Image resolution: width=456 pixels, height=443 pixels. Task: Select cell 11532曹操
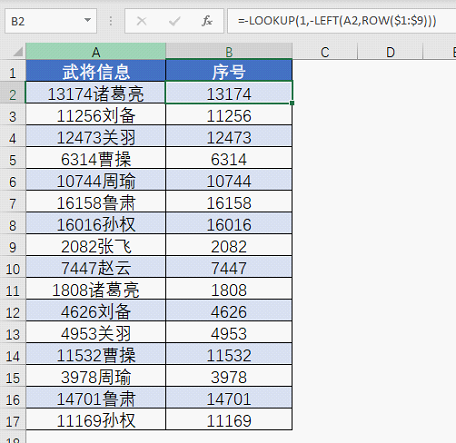96,354
